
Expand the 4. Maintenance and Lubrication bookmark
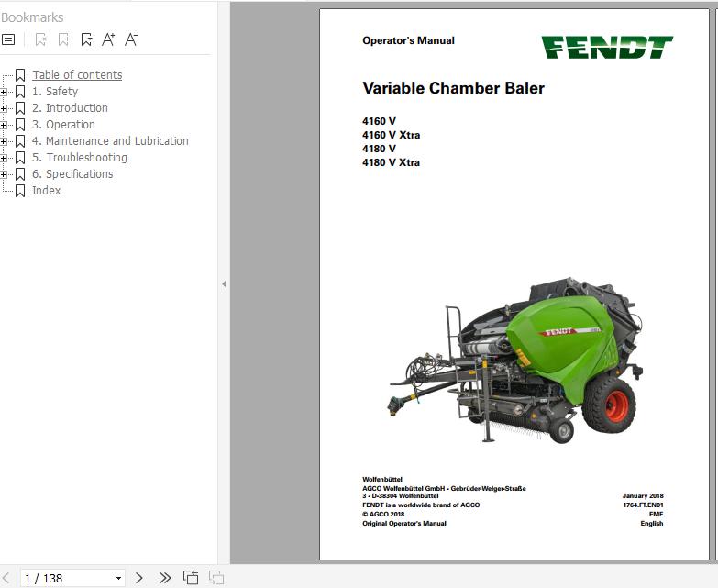point(3,141)
